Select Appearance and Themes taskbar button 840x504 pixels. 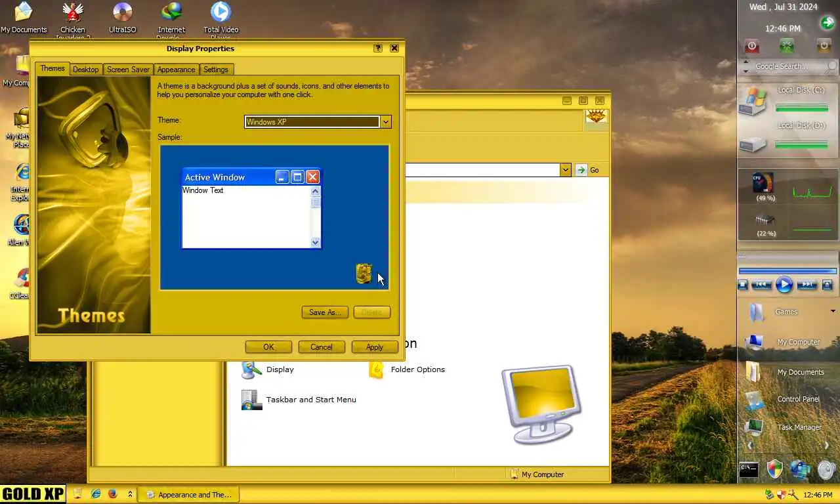188,495
